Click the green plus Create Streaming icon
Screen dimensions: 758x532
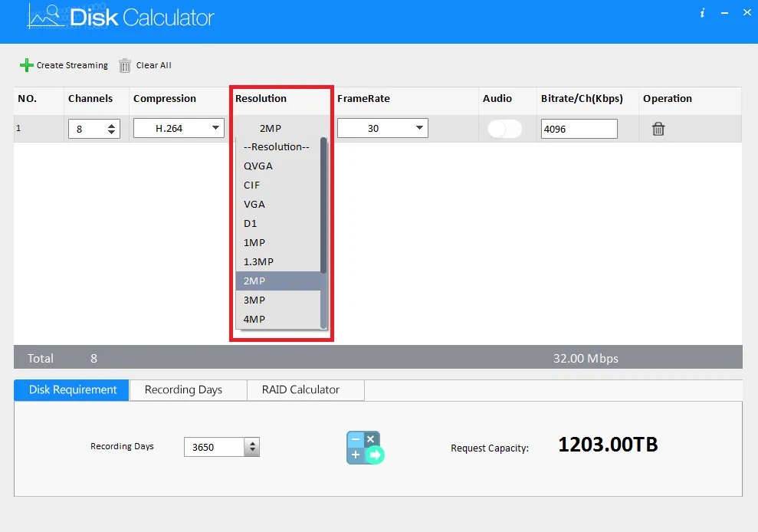point(27,65)
